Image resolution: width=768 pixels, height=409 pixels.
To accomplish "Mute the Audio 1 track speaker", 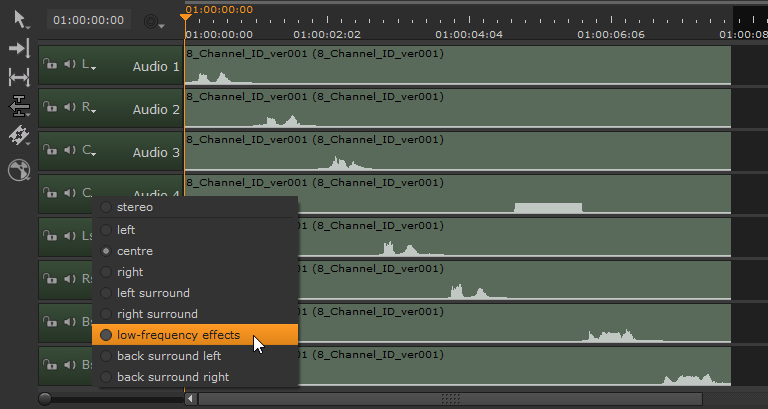I will 69,65.
